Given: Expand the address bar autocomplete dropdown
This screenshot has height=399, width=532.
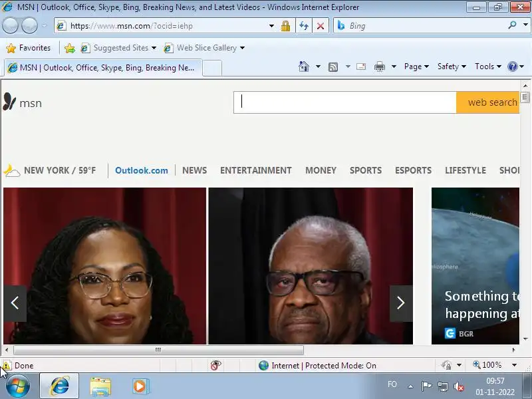Looking at the screenshot, I should (271, 26).
